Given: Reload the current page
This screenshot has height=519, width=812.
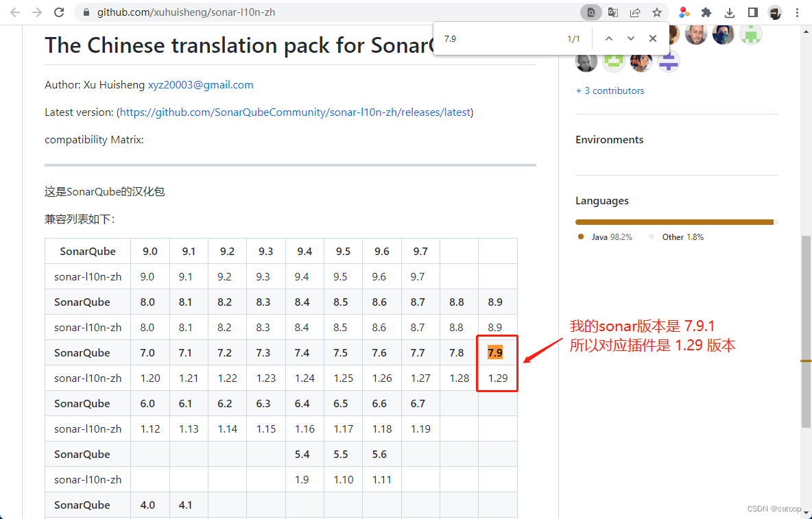Looking at the screenshot, I should pos(59,12).
